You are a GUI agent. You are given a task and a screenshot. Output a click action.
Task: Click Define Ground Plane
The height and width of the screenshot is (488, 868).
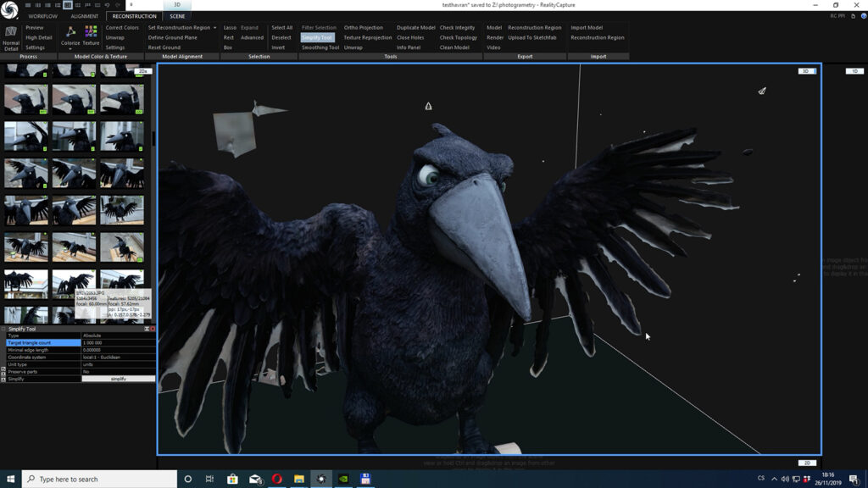point(172,37)
